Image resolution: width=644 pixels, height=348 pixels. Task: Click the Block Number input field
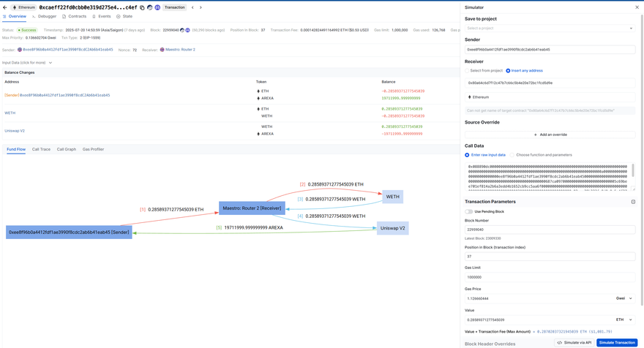pyautogui.click(x=550, y=230)
